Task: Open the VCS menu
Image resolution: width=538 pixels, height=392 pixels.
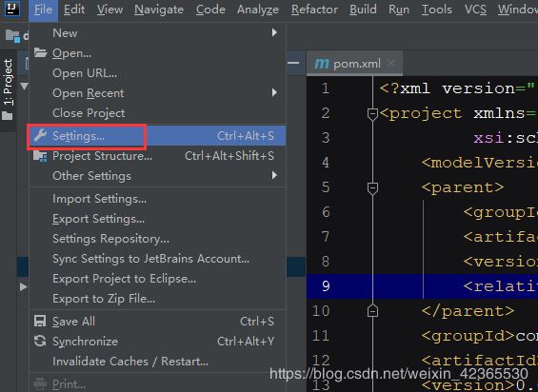Action: pyautogui.click(x=475, y=10)
